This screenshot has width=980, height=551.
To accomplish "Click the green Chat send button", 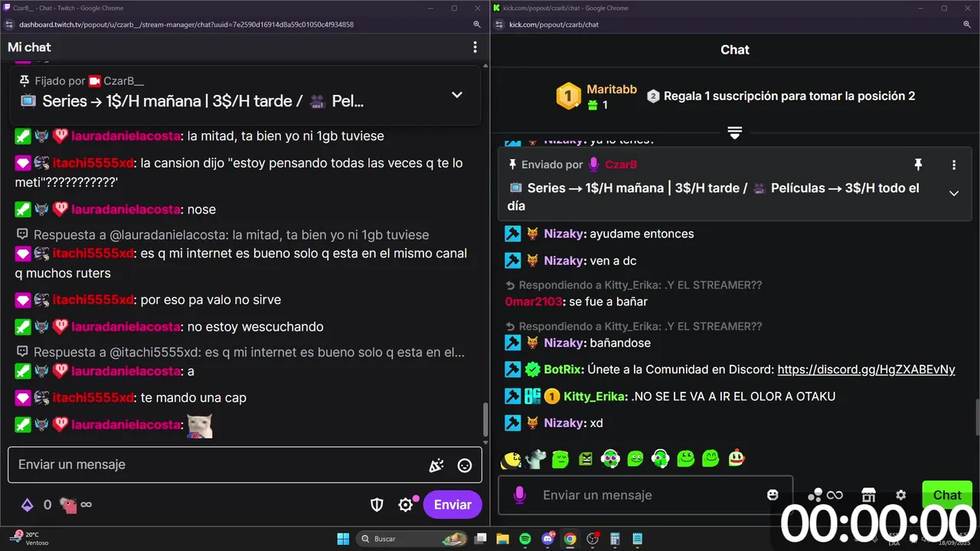I will coord(947,495).
